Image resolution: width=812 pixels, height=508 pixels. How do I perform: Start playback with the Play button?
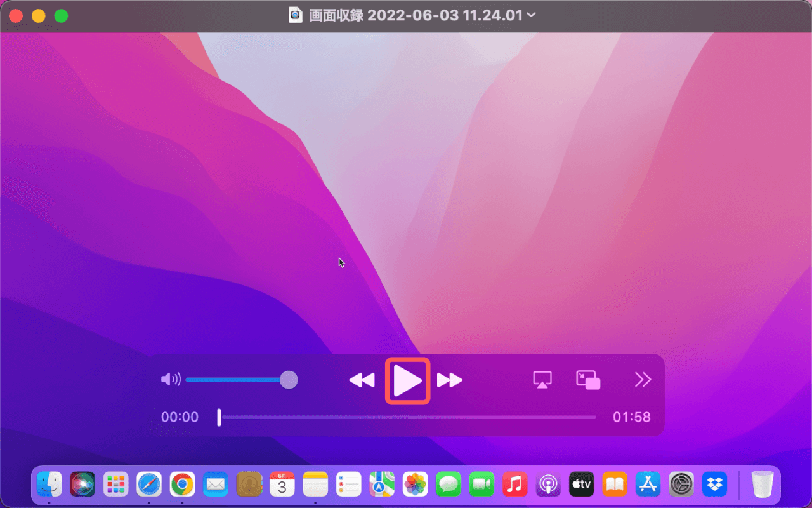point(408,381)
